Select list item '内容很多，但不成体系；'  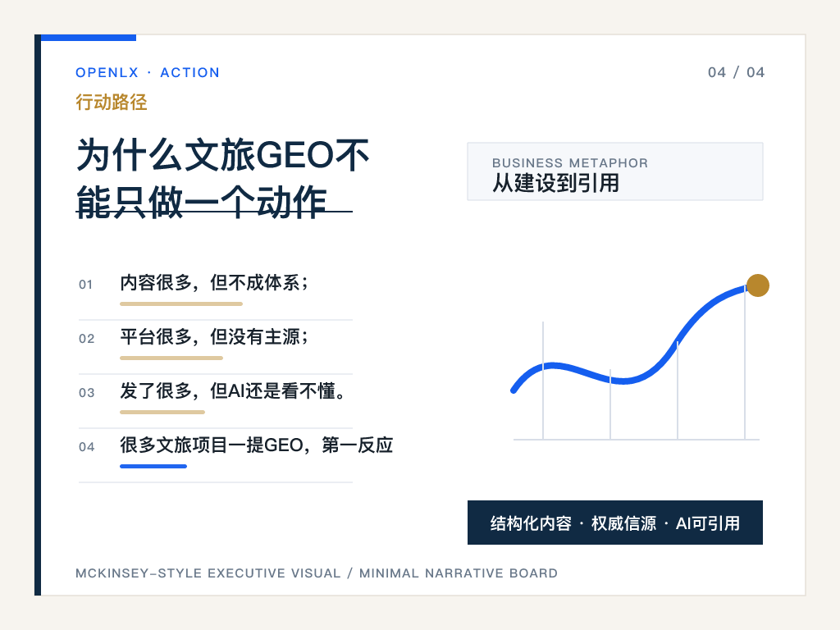coord(214,282)
